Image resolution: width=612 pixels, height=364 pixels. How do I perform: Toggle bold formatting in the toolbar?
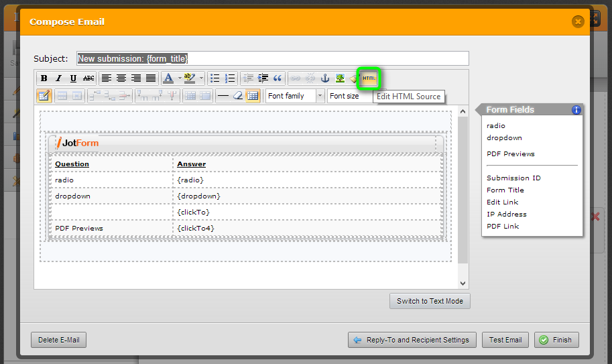point(44,78)
